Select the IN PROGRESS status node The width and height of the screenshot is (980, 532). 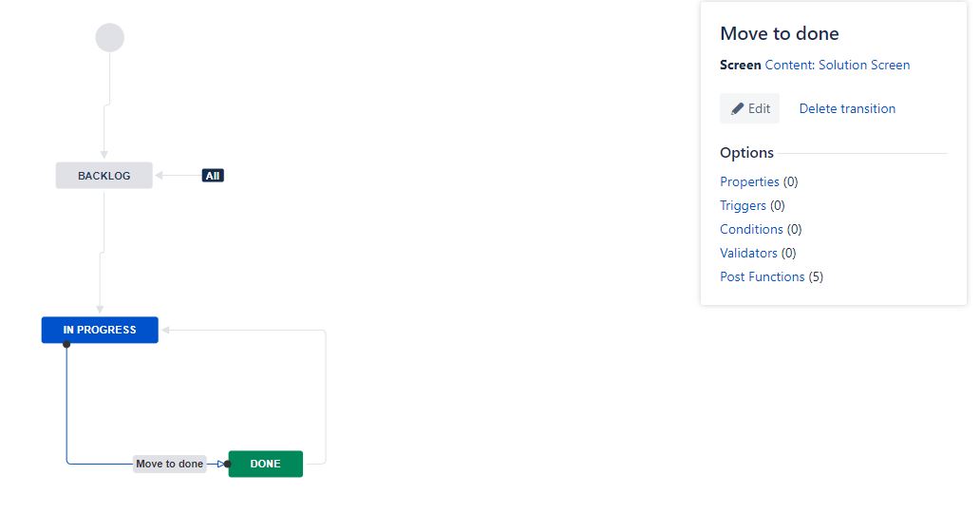[x=100, y=330]
